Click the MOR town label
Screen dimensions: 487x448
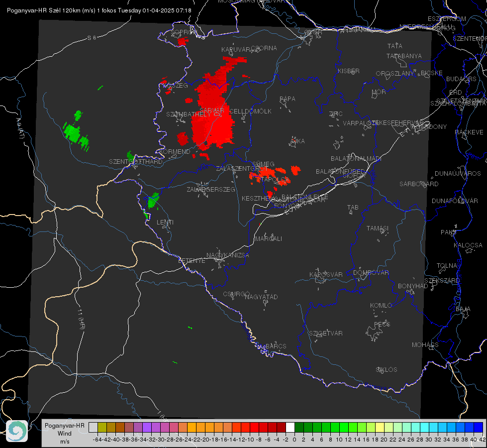coord(379,92)
